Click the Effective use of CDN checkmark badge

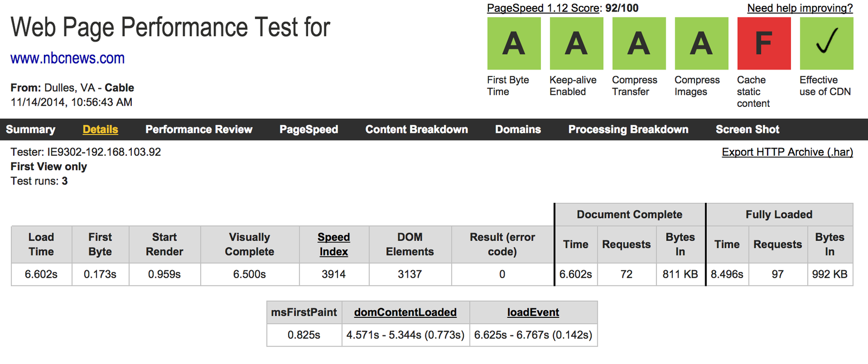(x=826, y=43)
